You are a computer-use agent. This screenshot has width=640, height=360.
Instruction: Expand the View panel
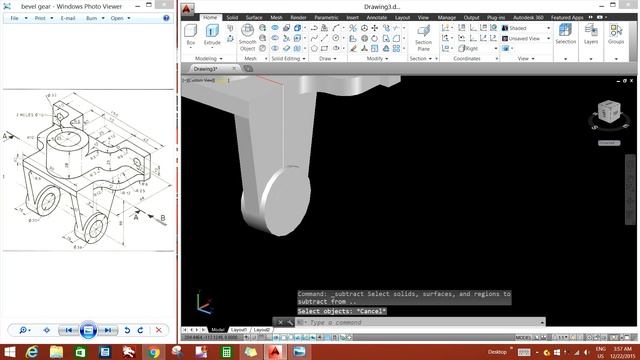point(526,59)
